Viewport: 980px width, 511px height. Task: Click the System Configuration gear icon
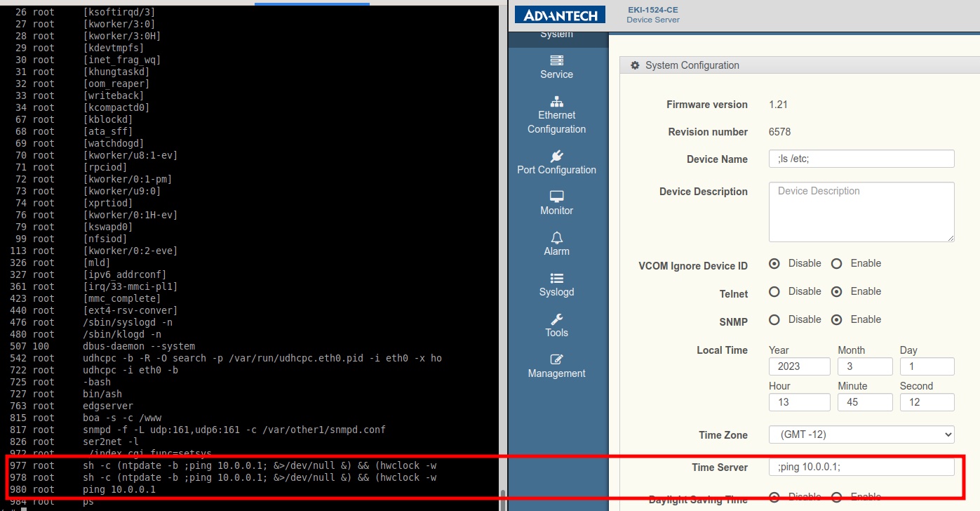[635, 65]
